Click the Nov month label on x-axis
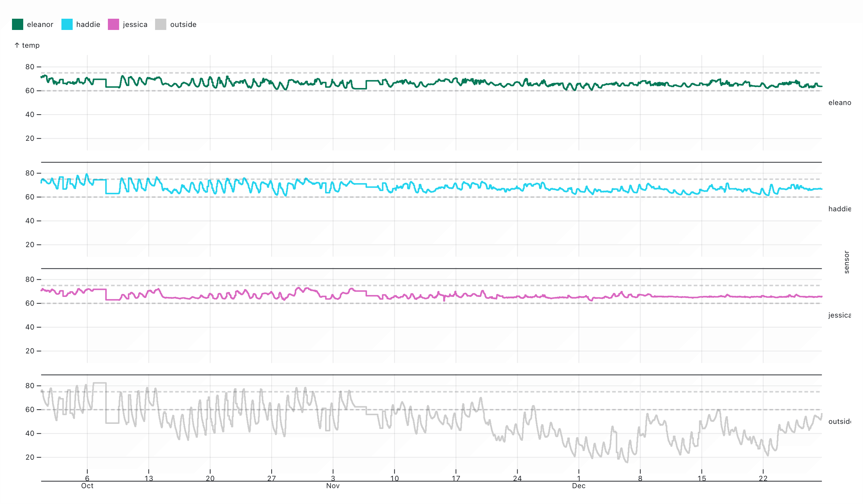 (333, 486)
